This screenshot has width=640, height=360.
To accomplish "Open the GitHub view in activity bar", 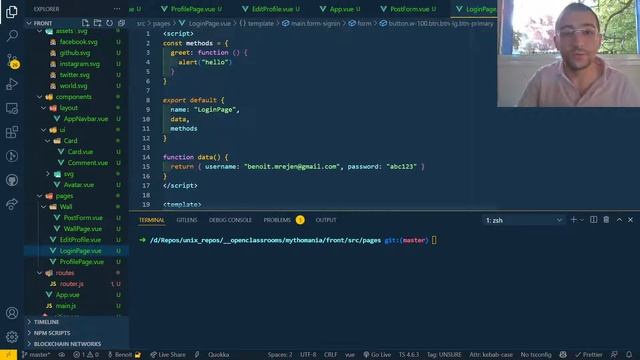I will click(12, 180).
